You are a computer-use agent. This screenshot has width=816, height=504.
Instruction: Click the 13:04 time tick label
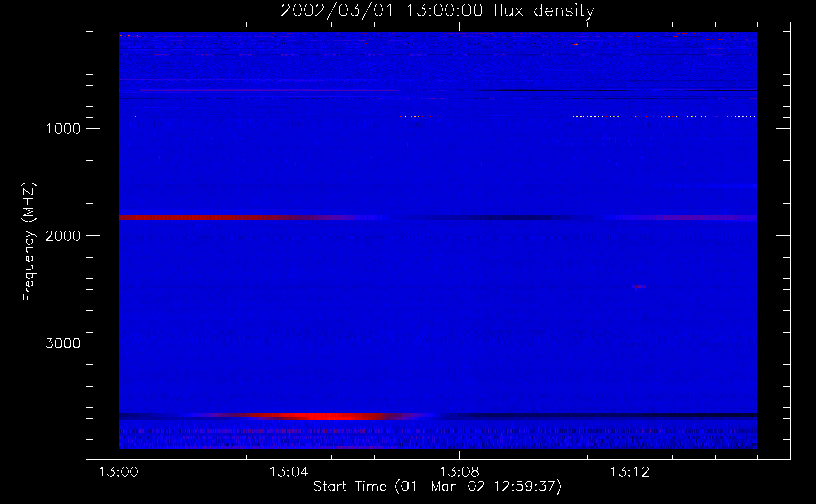pyautogui.click(x=288, y=472)
